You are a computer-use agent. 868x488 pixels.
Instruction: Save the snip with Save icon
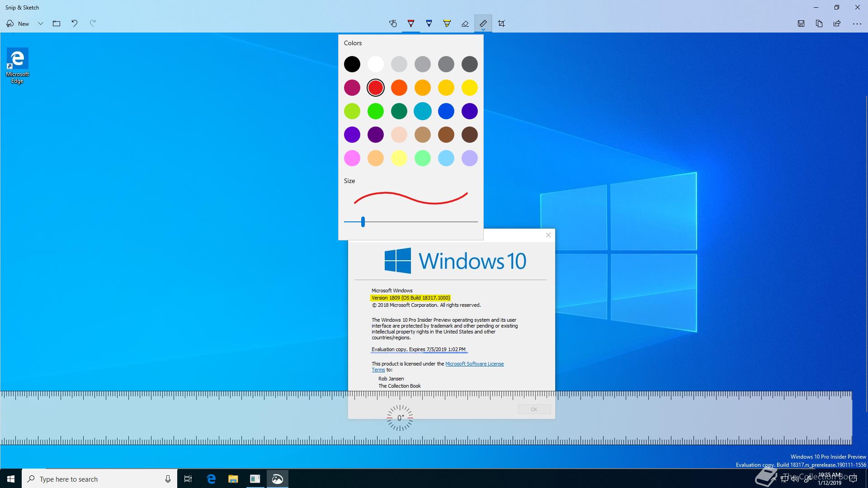[x=801, y=23]
